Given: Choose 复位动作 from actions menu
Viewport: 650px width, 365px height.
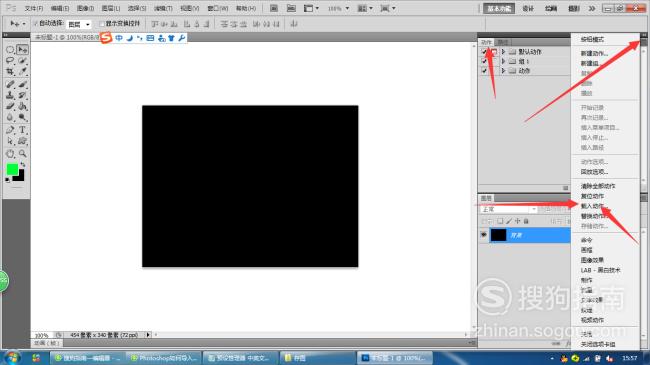Looking at the screenshot, I should click(x=592, y=196).
